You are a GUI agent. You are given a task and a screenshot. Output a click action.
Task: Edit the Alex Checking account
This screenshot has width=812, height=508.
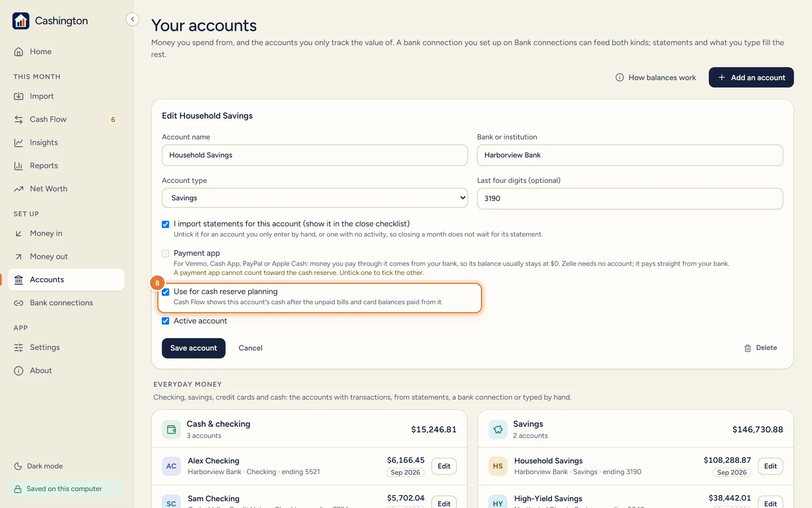444,466
